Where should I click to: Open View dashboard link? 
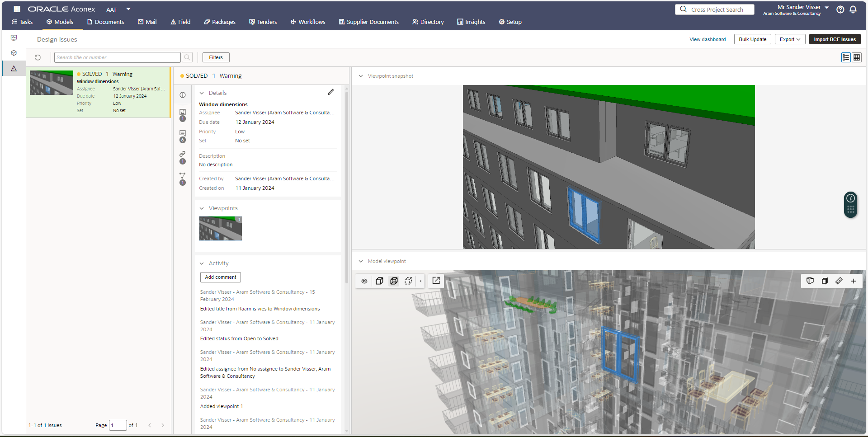coord(708,39)
